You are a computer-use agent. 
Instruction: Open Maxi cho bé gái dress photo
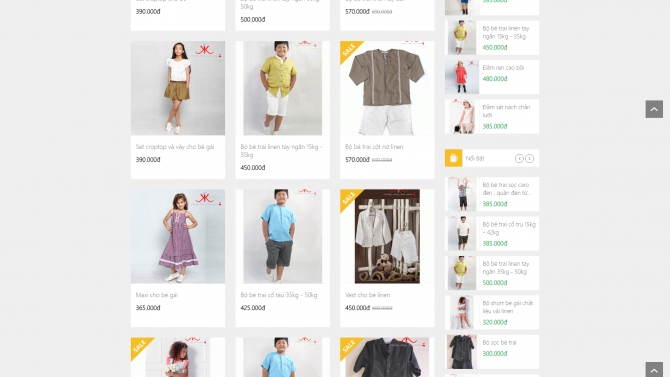178,236
